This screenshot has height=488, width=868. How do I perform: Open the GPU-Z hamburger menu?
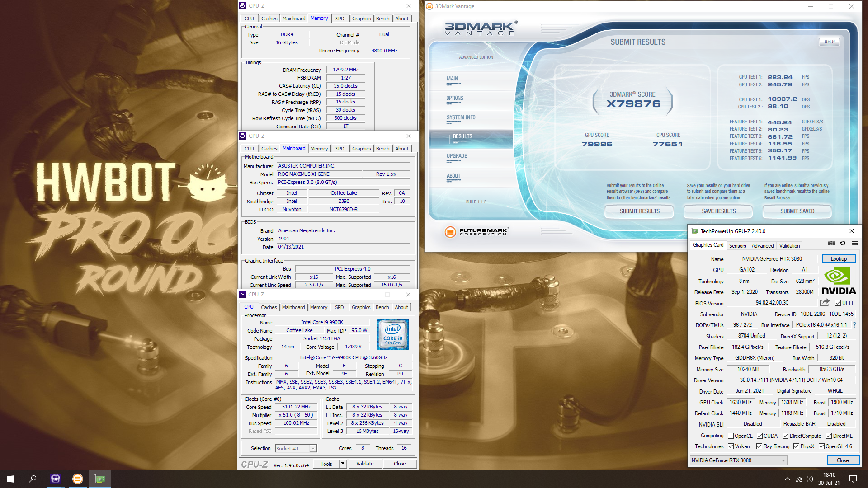(854, 243)
